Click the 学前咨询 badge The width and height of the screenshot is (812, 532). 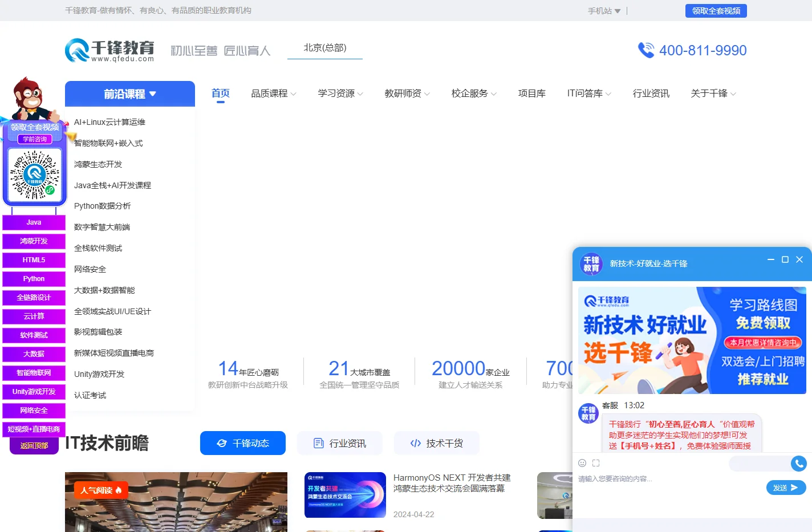(35, 139)
